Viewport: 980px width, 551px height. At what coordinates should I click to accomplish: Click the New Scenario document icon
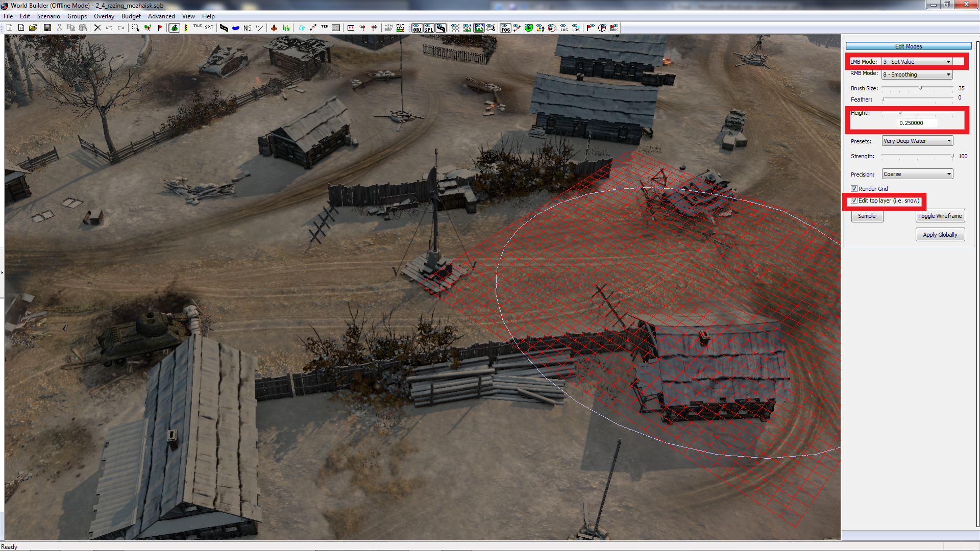point(9,28)
